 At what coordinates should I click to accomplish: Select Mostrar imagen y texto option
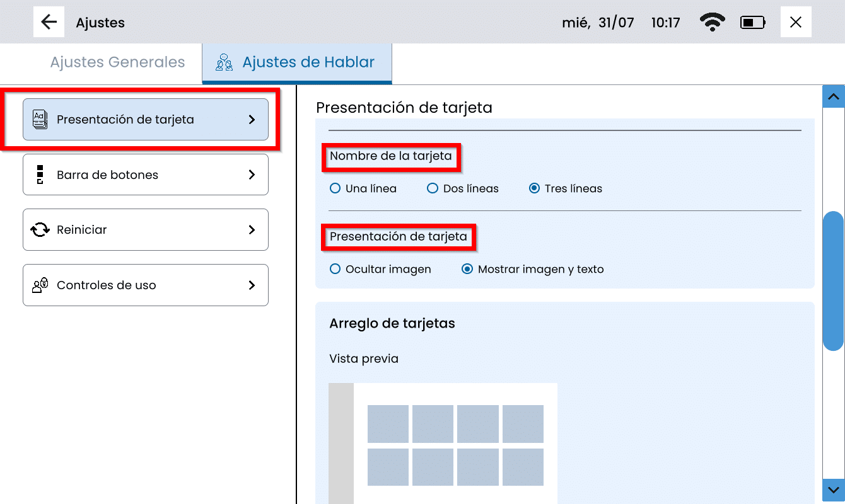pos(467,269)
